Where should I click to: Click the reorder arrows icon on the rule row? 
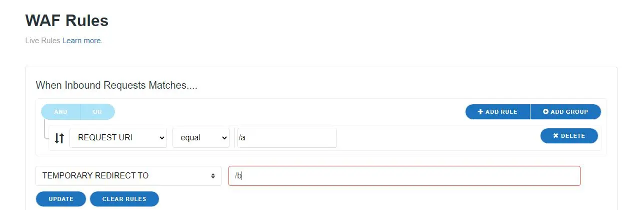tap(59, 138)
